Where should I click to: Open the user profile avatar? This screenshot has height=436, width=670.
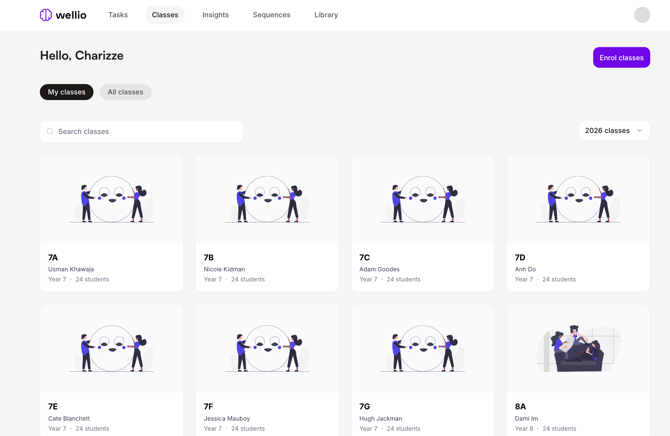(642, 15)
